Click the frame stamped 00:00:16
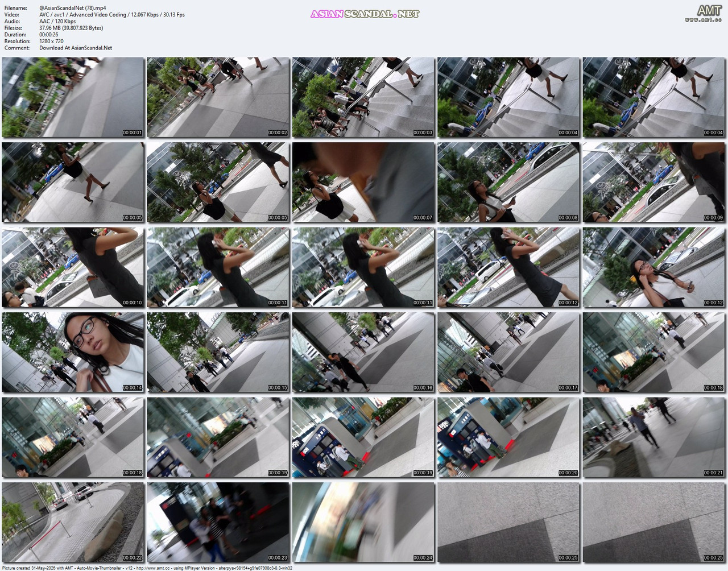Screen dimensions: 728x571 click(363, 353)
